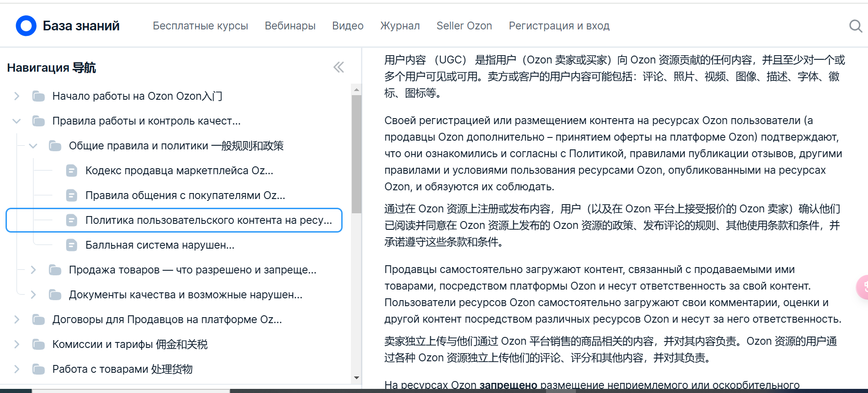Expand the Работа с товарами section

17,369
